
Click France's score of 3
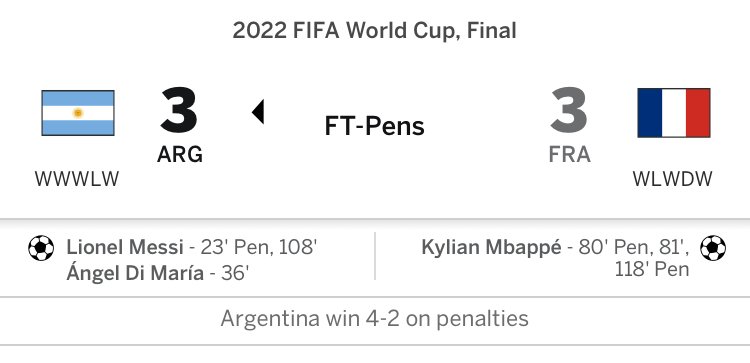point(569,110)
